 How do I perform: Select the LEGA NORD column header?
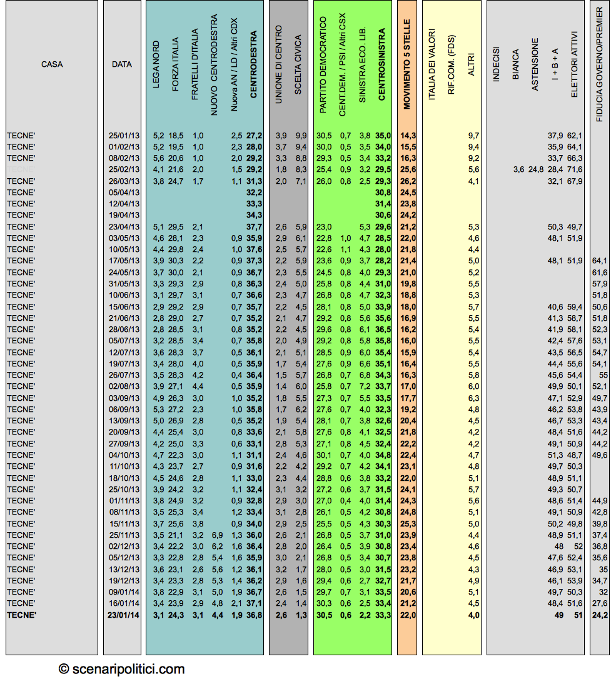click(156, 64)
